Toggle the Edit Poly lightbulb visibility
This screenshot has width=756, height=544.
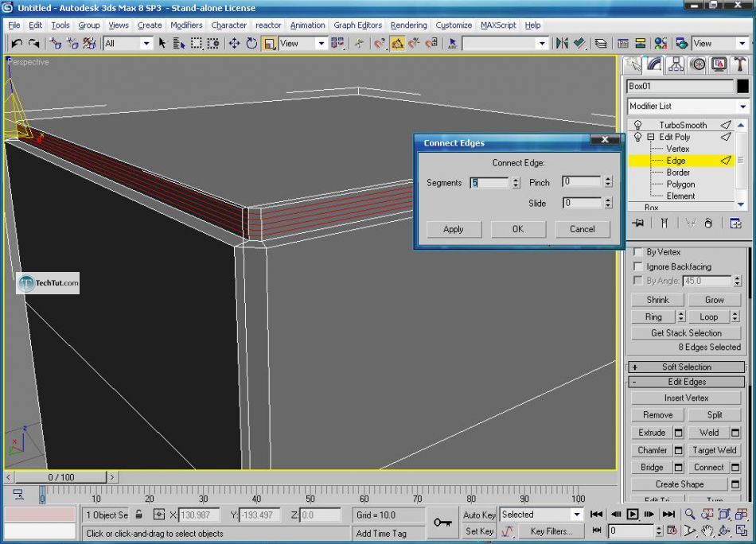[x=638, y=137]
